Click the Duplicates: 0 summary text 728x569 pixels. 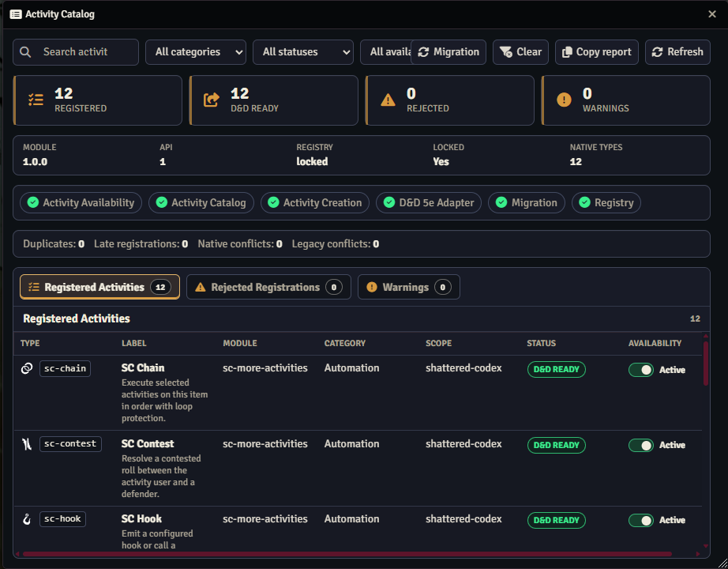point(54,243)
